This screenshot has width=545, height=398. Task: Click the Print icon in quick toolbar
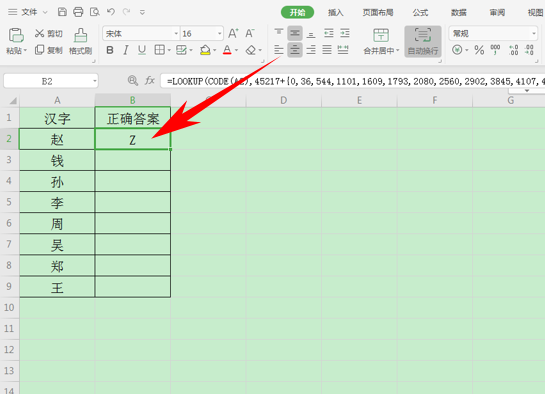[x=78, y=12]
